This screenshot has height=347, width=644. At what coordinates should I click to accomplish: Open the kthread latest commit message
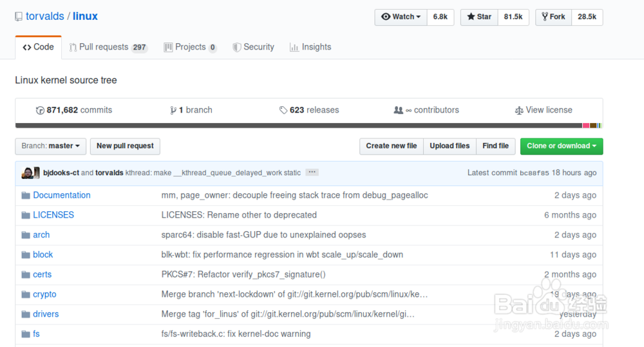click(x=213, y=173)
